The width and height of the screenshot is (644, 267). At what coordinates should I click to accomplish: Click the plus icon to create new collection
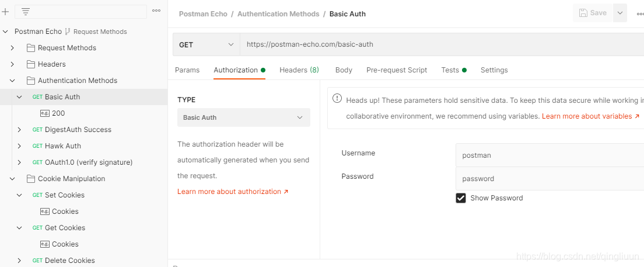5,12
